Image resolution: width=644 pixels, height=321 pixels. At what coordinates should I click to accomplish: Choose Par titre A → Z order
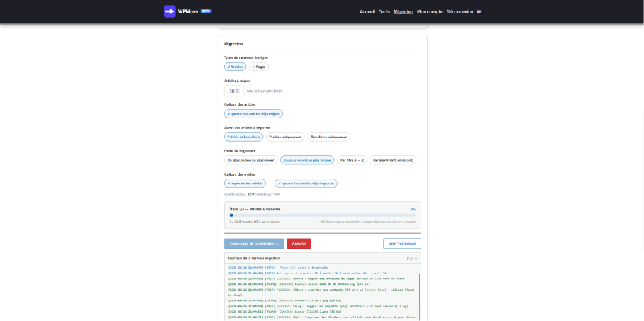(352, 160)
